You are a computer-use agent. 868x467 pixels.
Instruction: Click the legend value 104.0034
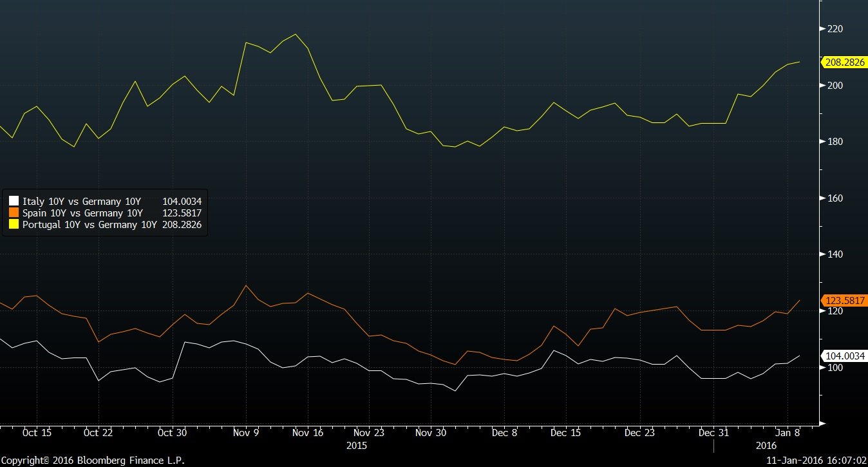[x=182, y=202]
